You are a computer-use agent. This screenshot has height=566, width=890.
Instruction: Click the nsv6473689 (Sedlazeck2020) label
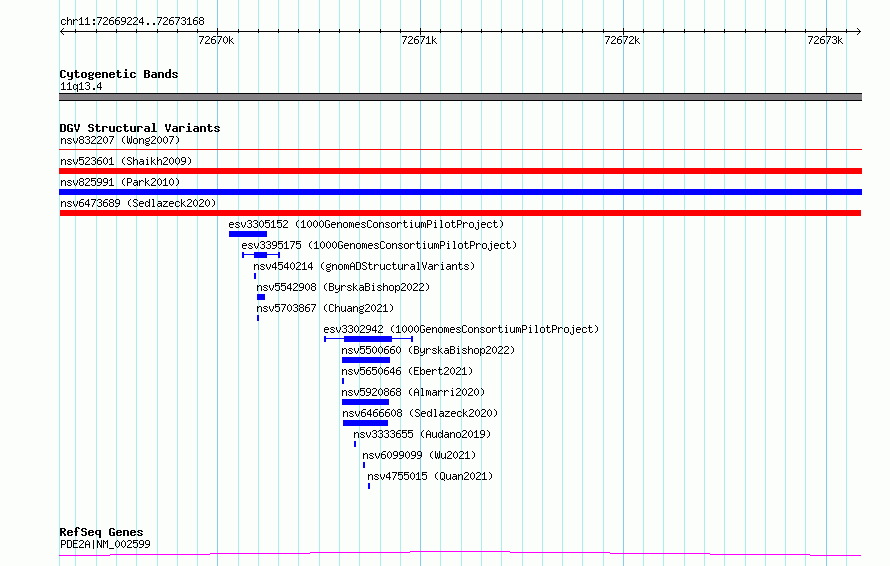138,203
